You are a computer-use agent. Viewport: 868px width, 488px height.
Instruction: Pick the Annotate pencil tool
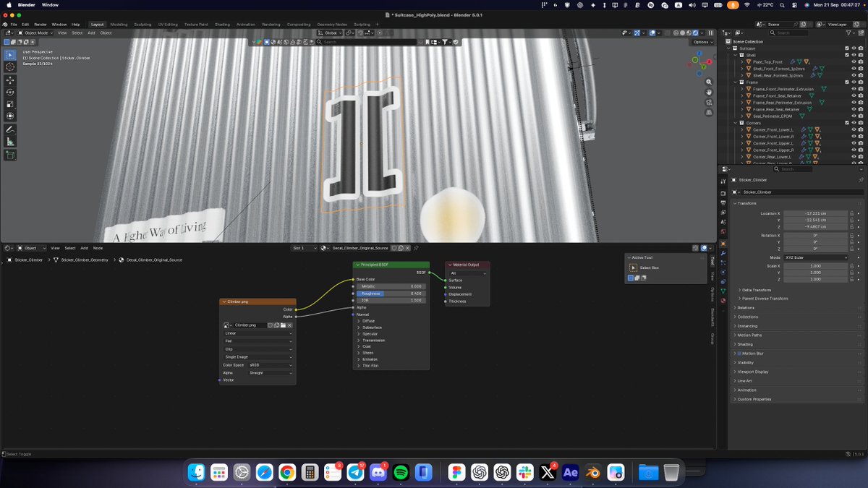click(x=10, y=129)
